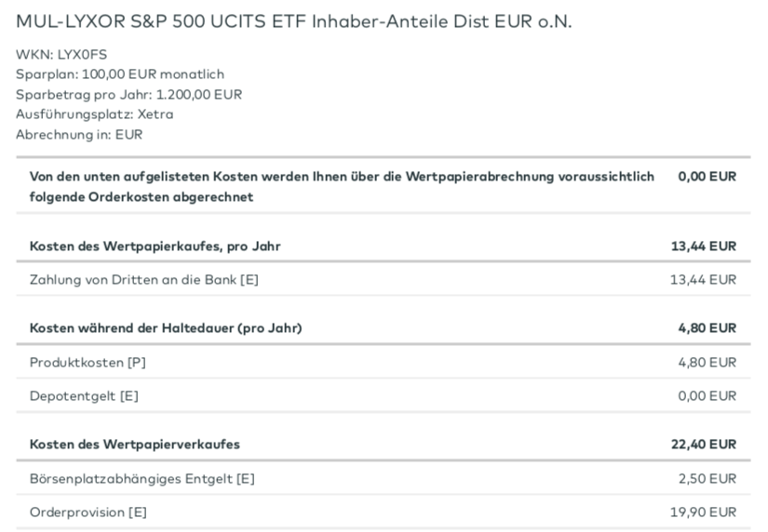The height and width of the screenshot is (532, 768).
Task: Click the Abrechnung in: EUR line
Action: pos(79,134)
